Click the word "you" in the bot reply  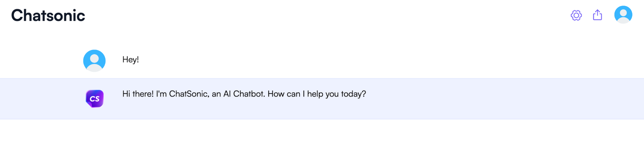[332, 94]
